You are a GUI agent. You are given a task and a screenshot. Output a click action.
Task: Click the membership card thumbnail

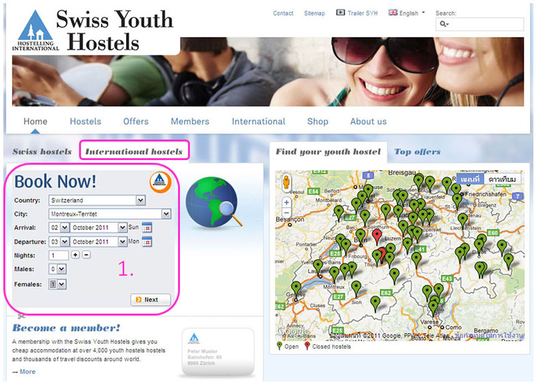(x=218, y=352)
